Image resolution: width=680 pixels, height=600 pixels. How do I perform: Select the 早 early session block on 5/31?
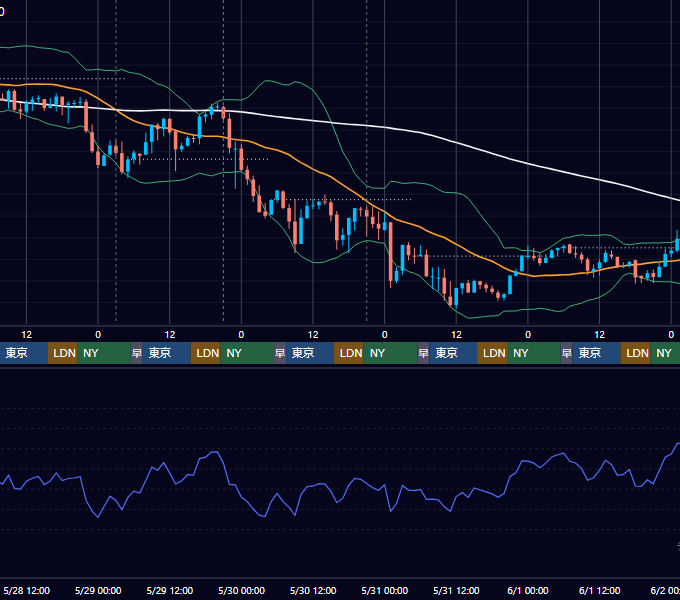[x=423, y=353]
